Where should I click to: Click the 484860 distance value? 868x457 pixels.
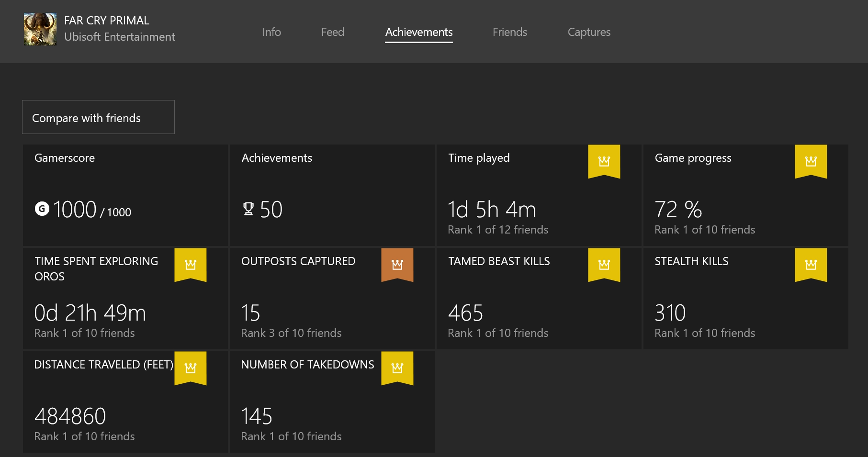70,416
